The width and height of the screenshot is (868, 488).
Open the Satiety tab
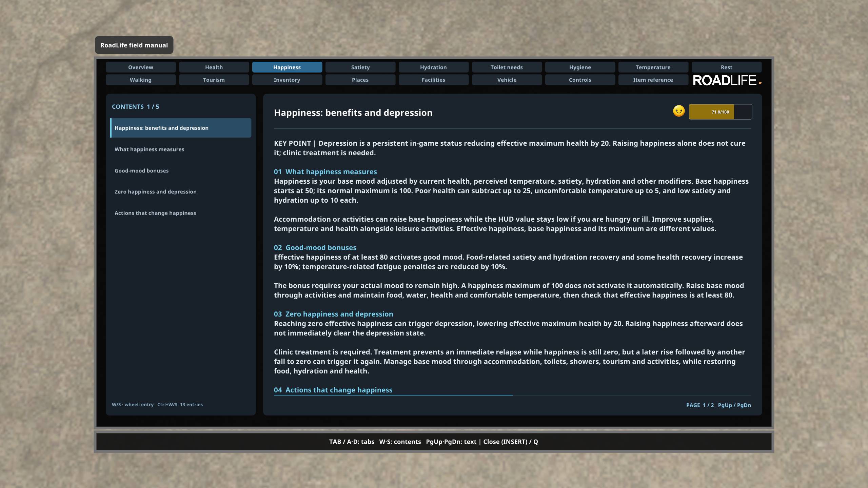click(x=360, y=67)
